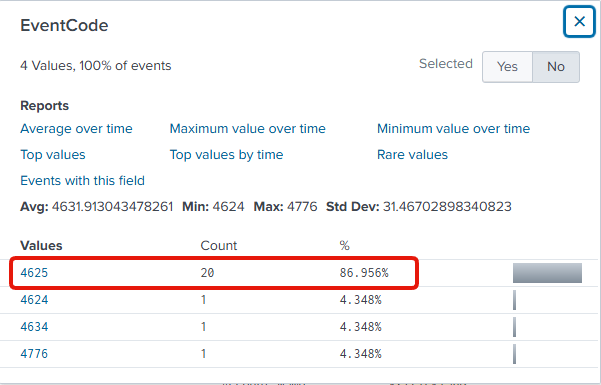Click the Std Dev statistic value
The image size is (601, 385).
[x=447, y=207]
